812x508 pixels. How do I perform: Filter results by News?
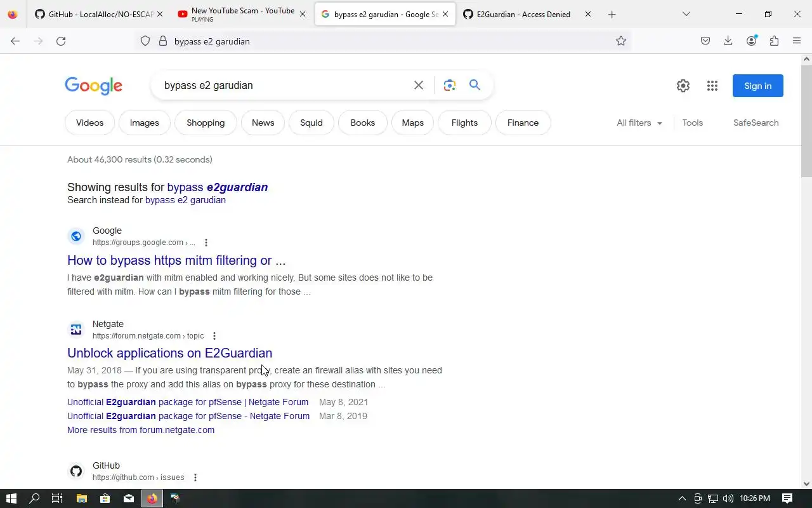(263, 123)
